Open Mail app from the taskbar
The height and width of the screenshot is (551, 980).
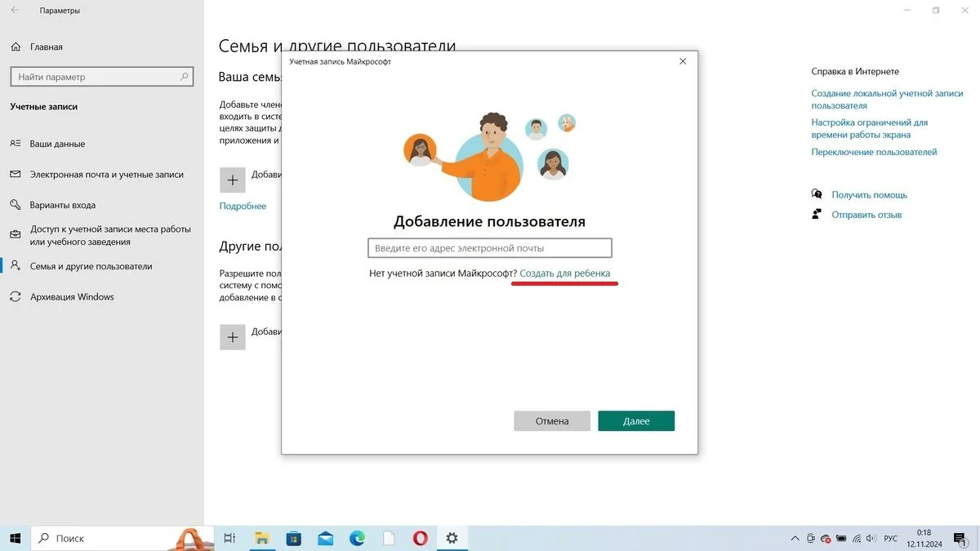coord(326,538)
